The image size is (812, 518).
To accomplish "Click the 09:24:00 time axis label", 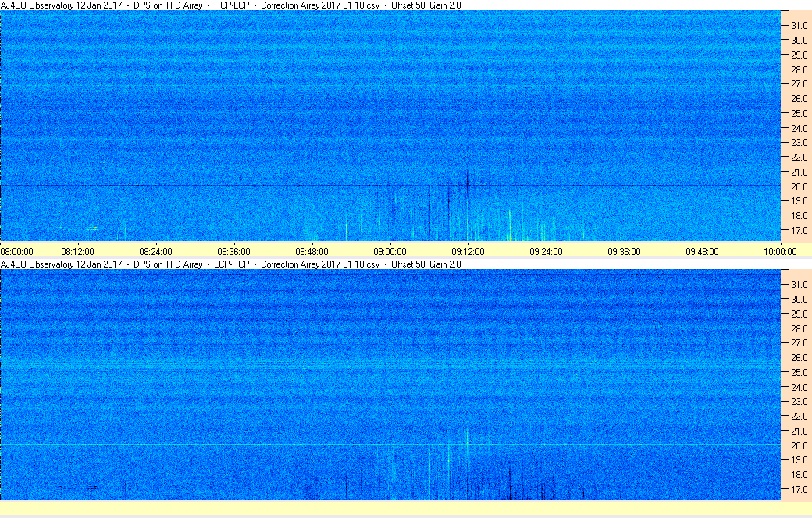I will [x=546, y=251].
